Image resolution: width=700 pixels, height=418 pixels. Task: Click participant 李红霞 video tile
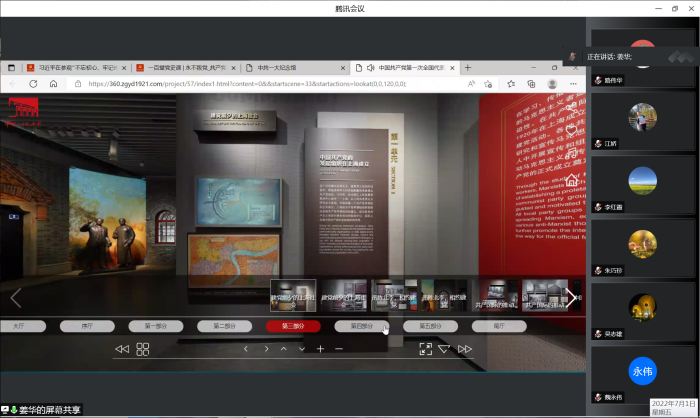(x=642, y=184)
